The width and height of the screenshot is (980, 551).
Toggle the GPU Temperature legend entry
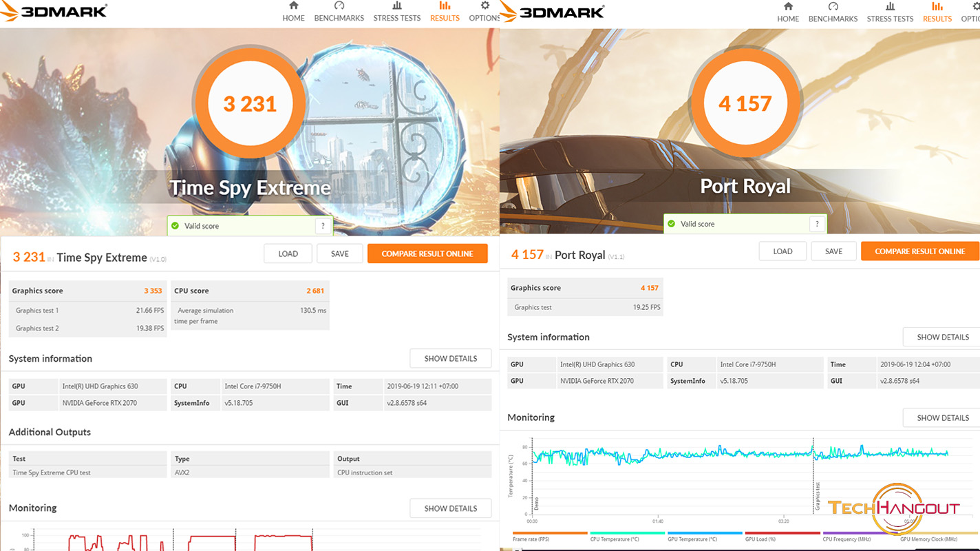tap(705, 537)
